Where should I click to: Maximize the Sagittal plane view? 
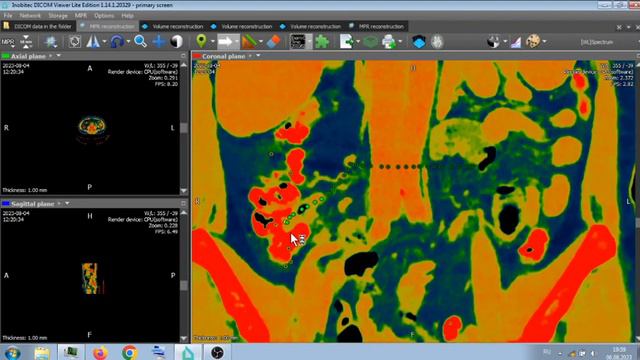(183, 203)
